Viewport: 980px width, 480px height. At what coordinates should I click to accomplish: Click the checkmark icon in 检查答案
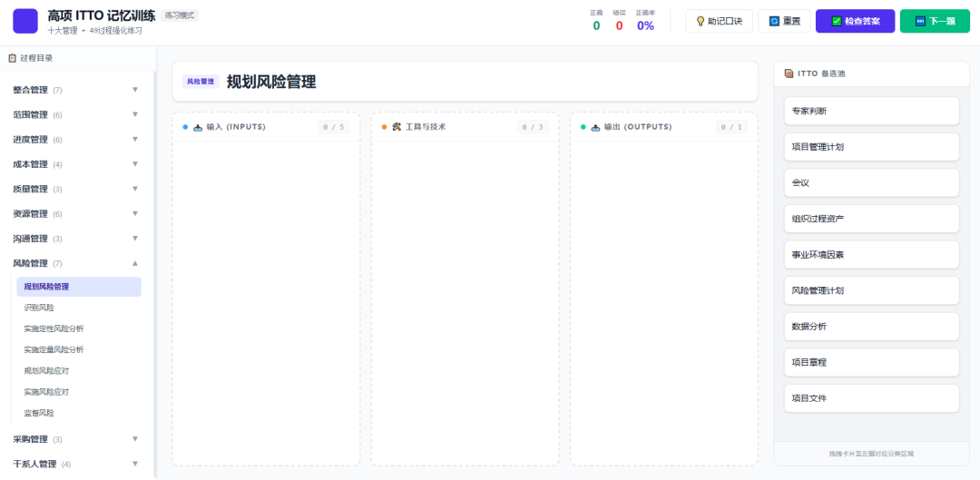tap(837, 21)
